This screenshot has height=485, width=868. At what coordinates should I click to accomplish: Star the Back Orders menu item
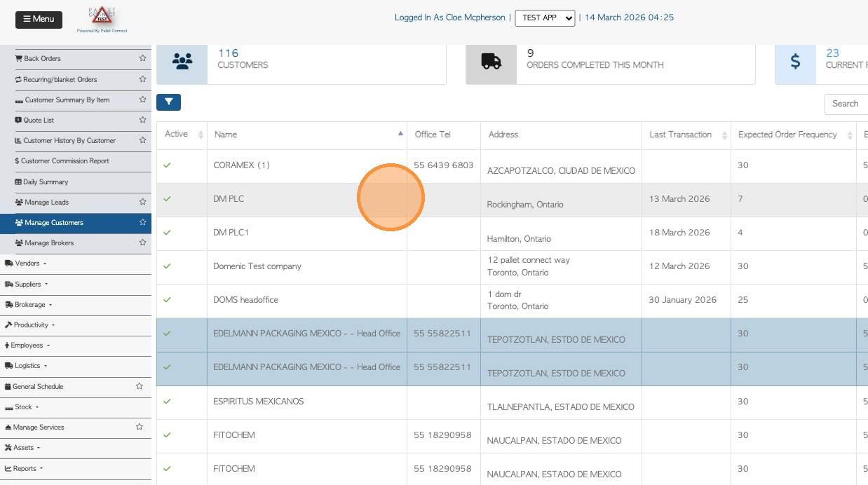tap(142, 59)
